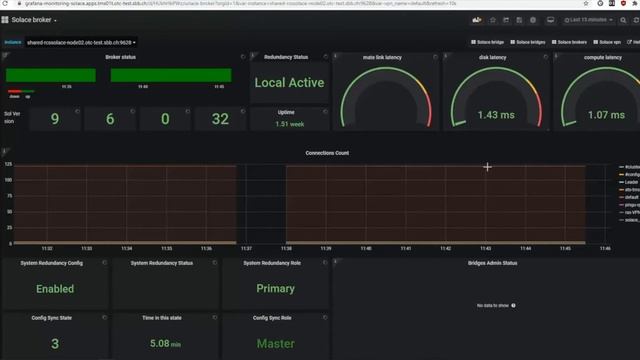Screen dimensions: 640x360
Task: Click the add panel chart icon
Action: coord(477,20)
